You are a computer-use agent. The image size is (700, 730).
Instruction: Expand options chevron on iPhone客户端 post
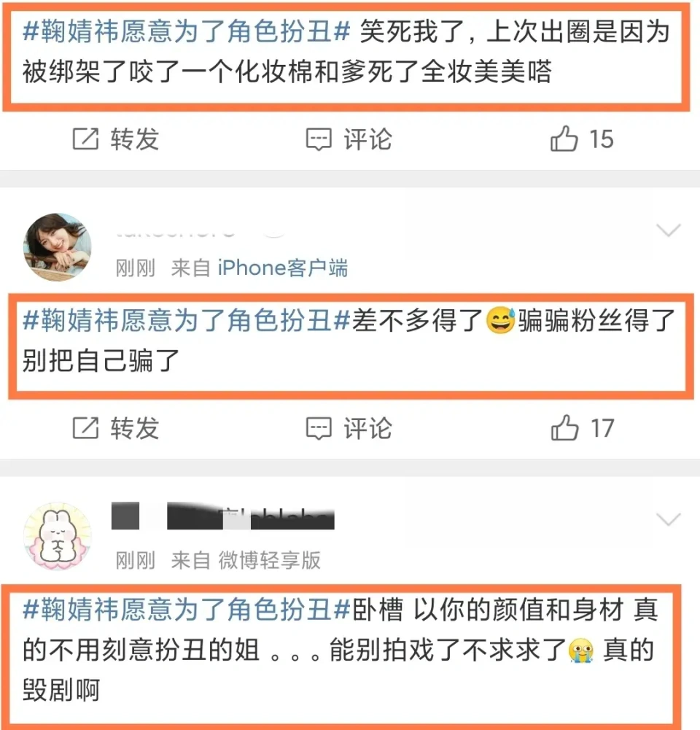[x=669, y=230]
